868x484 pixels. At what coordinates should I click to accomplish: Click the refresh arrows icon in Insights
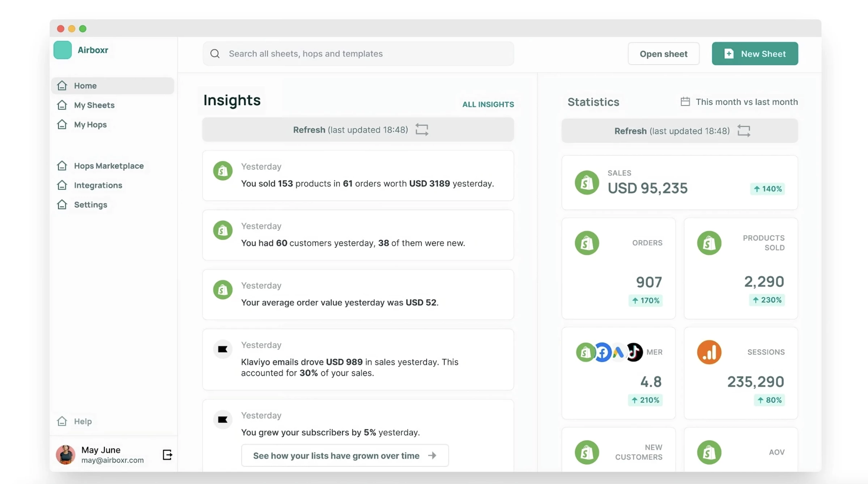[x=422, y=129]
